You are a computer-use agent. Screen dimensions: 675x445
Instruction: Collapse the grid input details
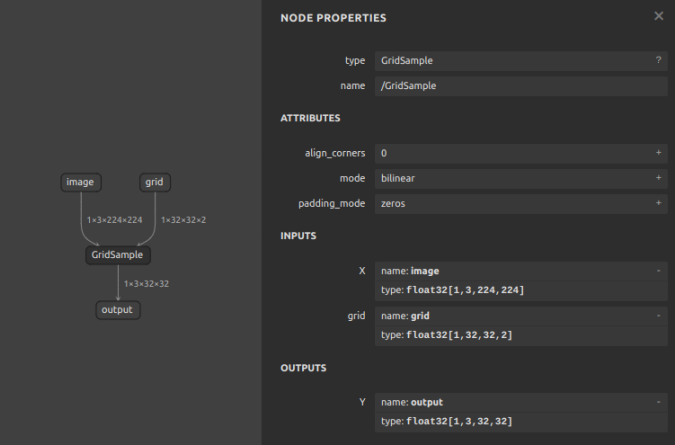pos(658,316)
